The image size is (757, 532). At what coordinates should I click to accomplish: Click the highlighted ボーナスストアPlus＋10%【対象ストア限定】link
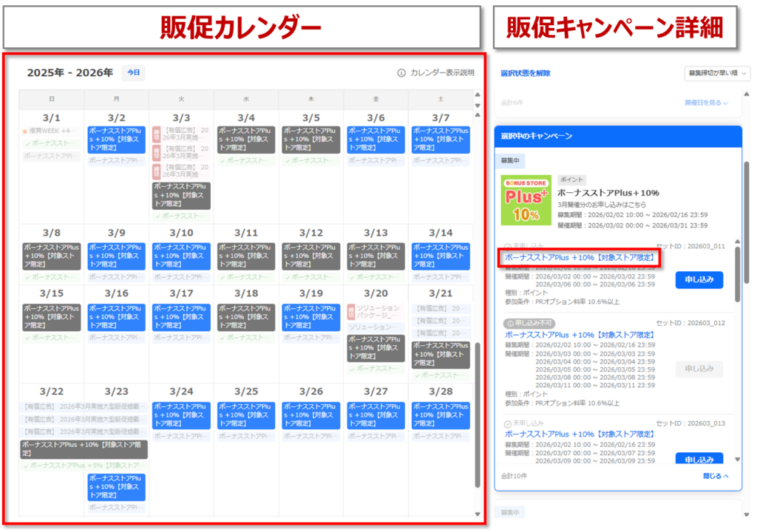580,257
